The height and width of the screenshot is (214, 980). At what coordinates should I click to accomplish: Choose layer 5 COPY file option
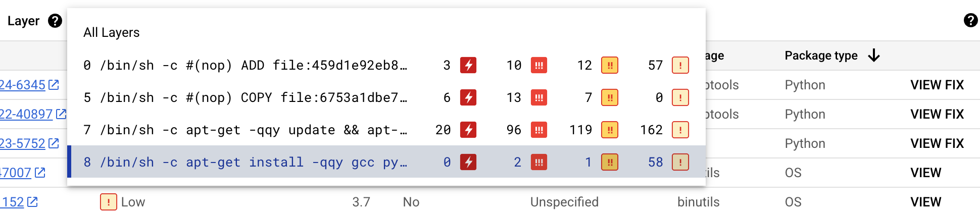246,97
